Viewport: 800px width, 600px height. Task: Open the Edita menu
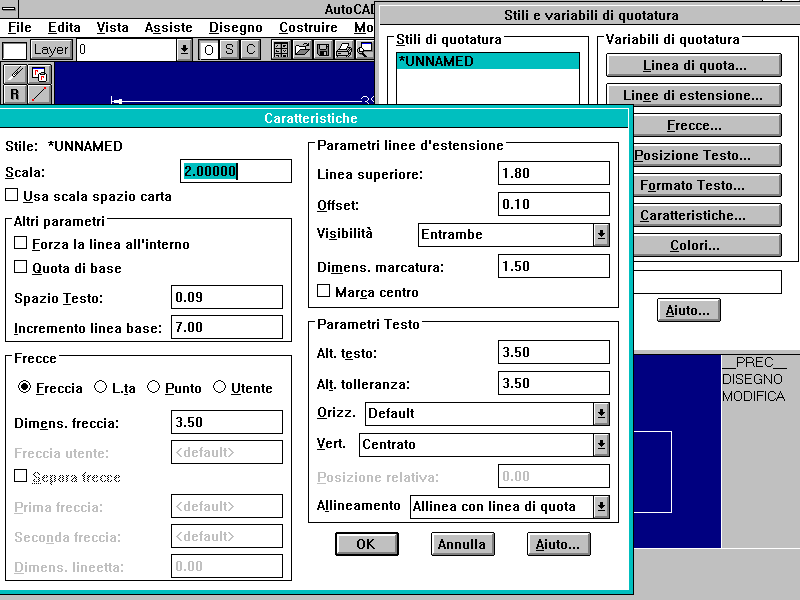(x=64, y=27)
